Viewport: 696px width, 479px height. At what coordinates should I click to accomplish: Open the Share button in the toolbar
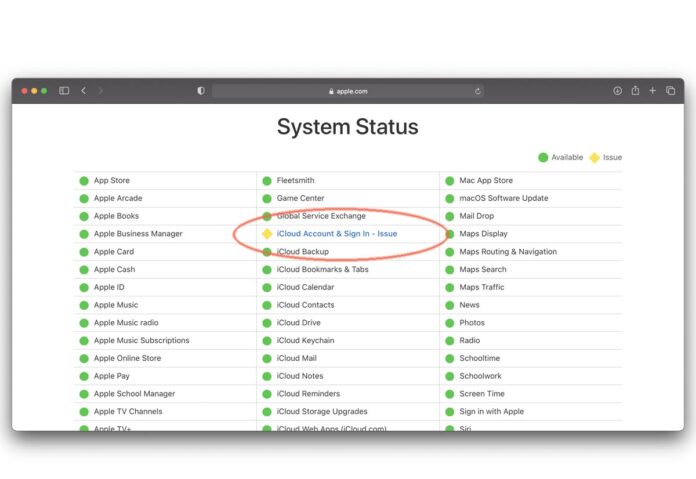click(635, 90)
